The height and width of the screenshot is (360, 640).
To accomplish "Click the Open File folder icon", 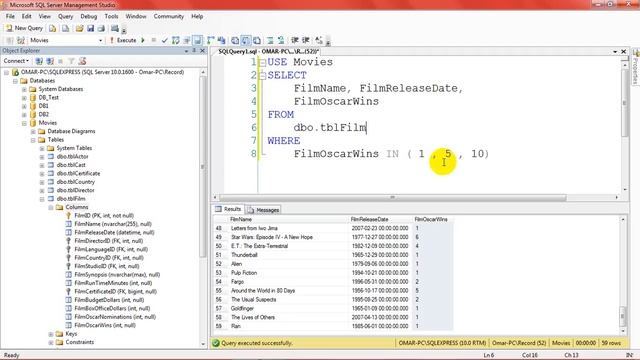I will click(80, 28).
